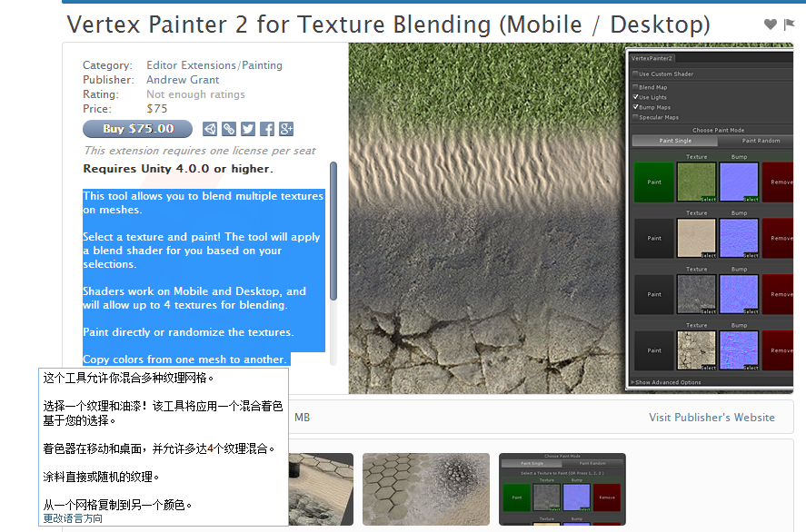Open the Painting subcategory link

tap(263, 65)
